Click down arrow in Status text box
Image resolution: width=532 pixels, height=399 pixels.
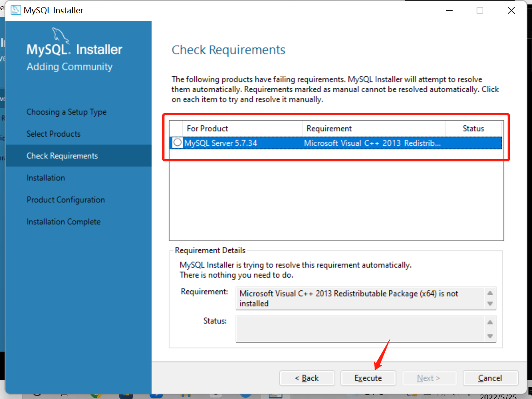[x=490, y=336]
